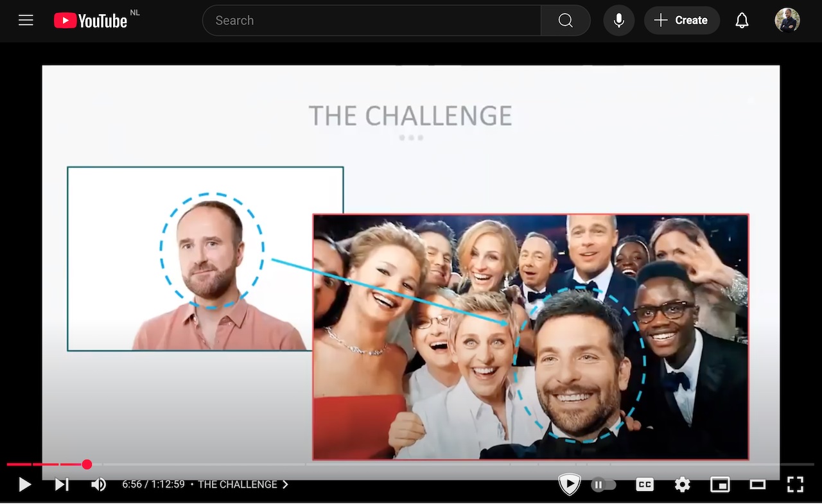Click the search magnifier button
Image resolution: width=822 pixels, height=504 pixels.
click(x=565, y=21)
